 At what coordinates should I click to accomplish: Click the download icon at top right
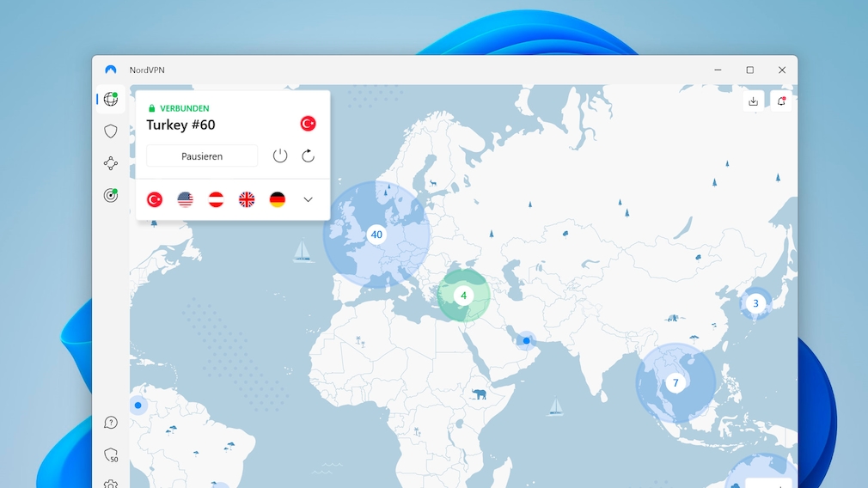pos(753,101)
